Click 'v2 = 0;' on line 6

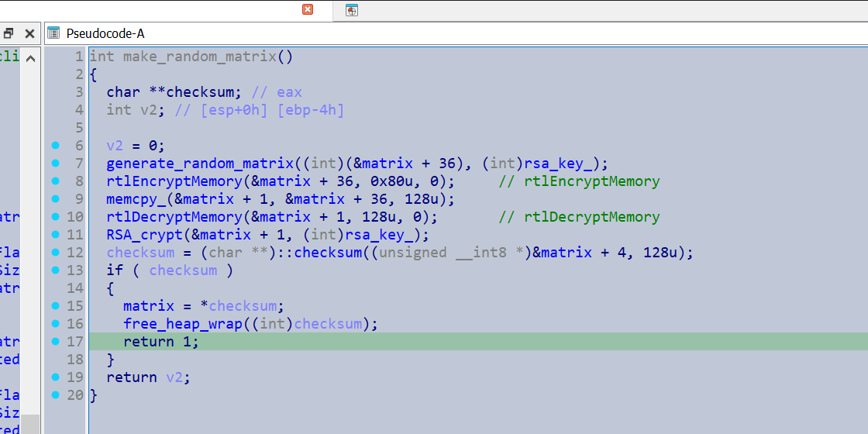(136, 146)
